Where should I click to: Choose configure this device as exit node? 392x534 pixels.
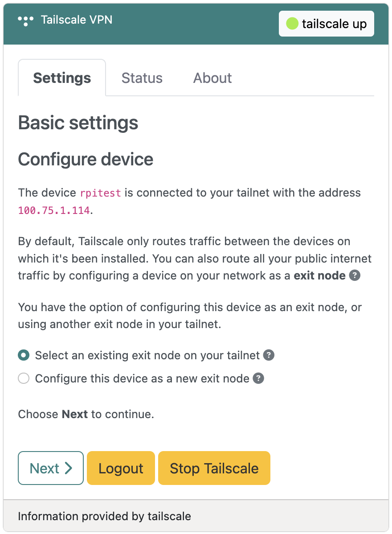(x=24, y=378)
